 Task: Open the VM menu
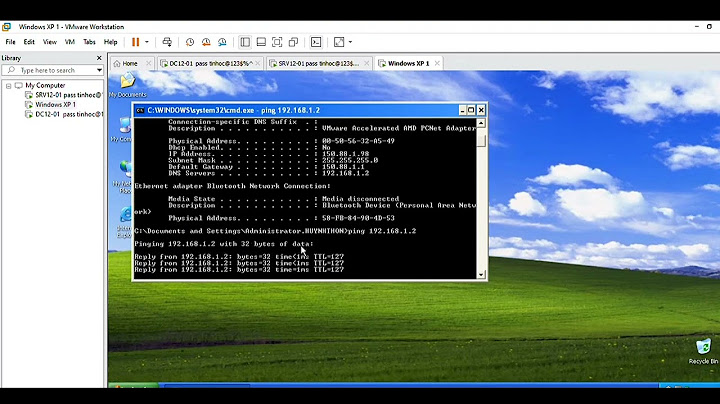[x=70, y=42]
